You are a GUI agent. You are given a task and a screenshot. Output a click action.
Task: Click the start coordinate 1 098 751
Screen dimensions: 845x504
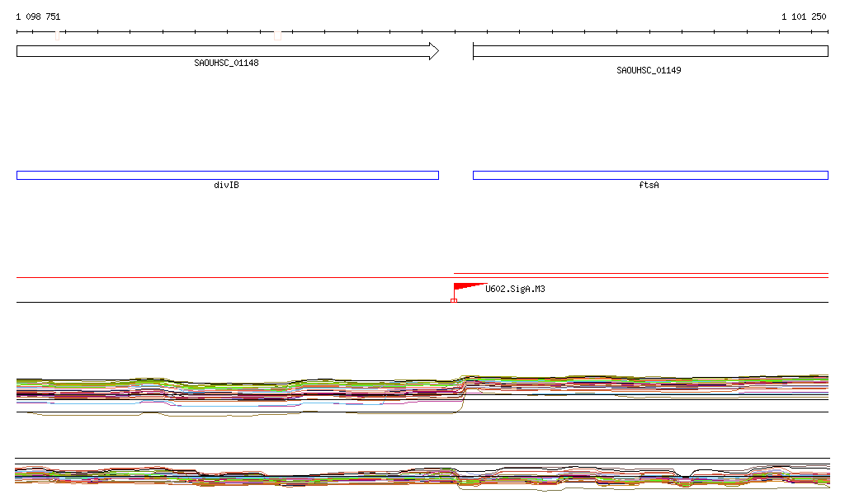[38, 16]
